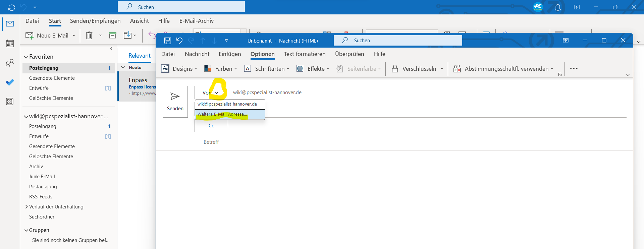This screenshot has height=249, width=644.
Task: Expand Verlauf der Unterhaltung folder
Action: (x=26, y=207)
